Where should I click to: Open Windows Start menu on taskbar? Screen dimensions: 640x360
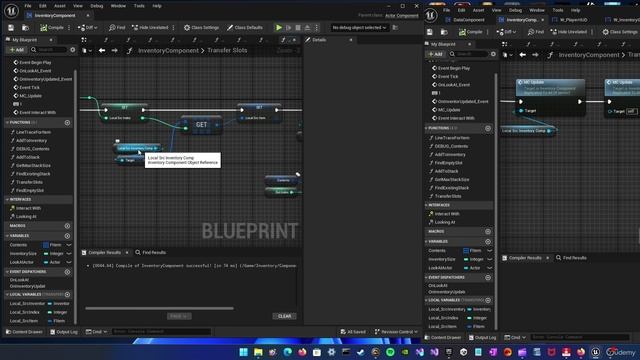pos(244,352)
